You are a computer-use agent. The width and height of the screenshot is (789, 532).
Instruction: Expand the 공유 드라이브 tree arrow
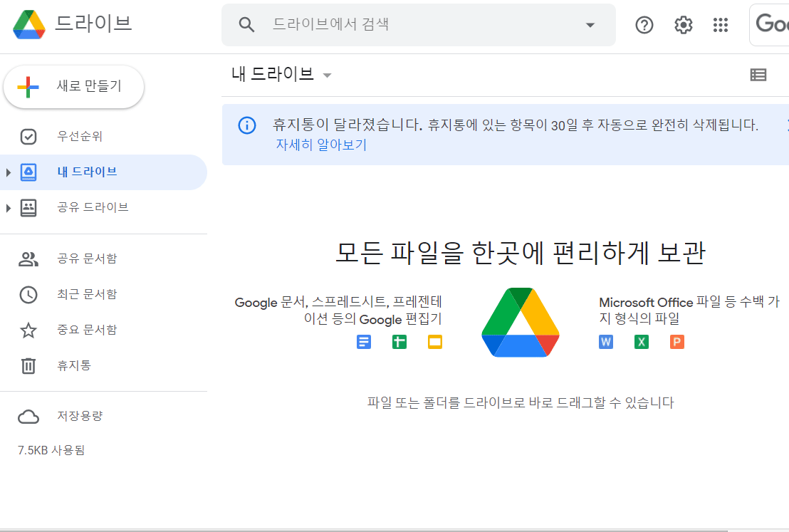click(8, 208)
